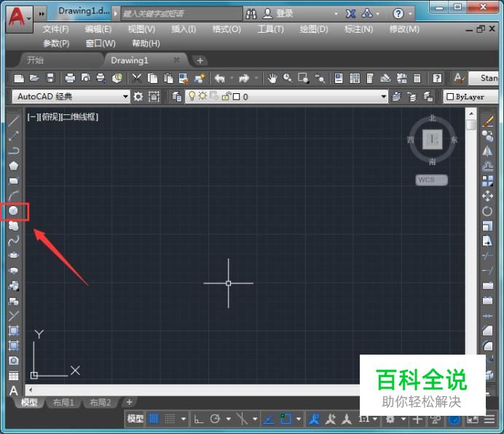Expand the undo history dropdown arrow
Screen dimensions: 504x434
pyautogui.click(x=232, y=78)
